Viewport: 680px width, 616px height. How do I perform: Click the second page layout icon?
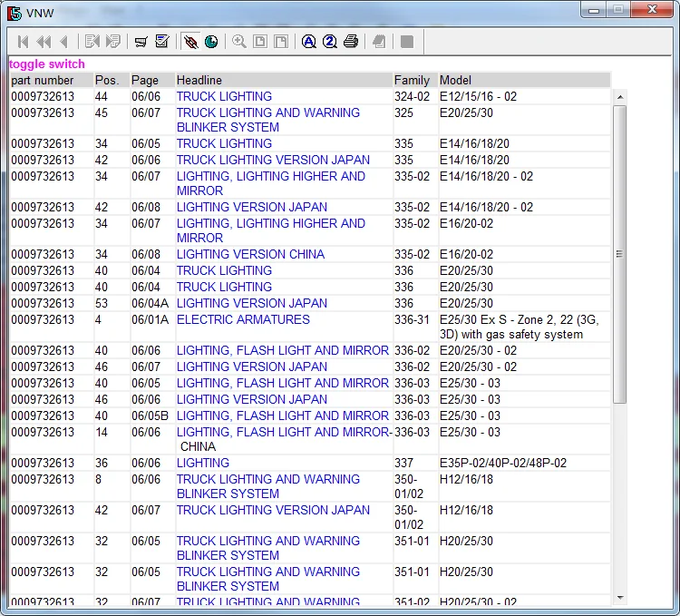tap(281, 42)
